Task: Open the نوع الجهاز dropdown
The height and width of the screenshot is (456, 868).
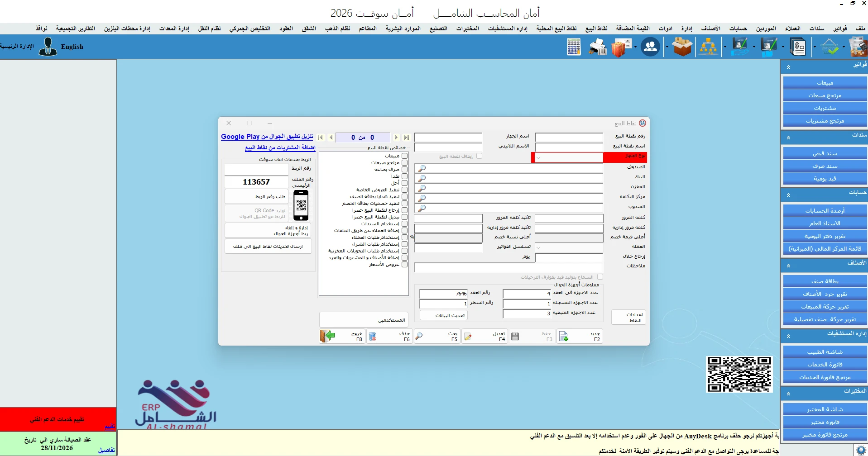Action: tap(538, 157)
